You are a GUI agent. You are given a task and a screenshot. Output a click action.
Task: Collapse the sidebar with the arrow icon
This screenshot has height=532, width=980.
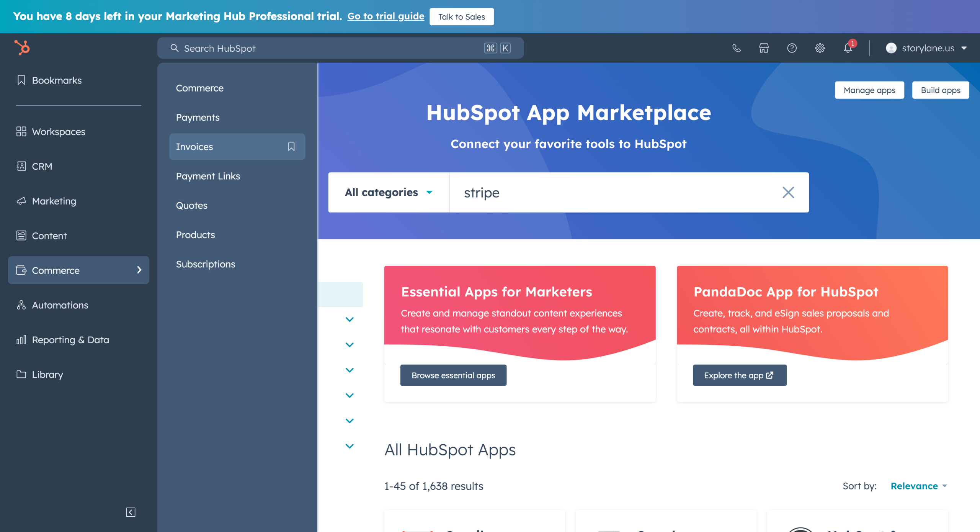click(131, 512)
